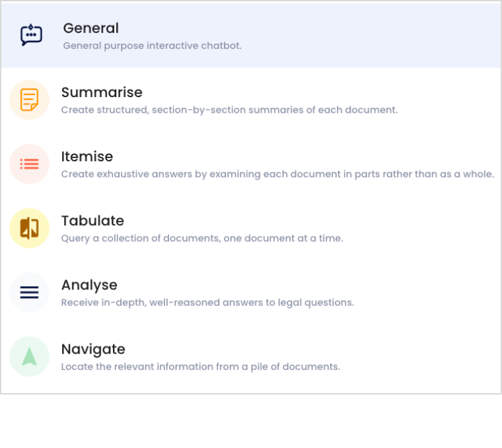
Task: Select the General menu title
Action: (90, 28)
